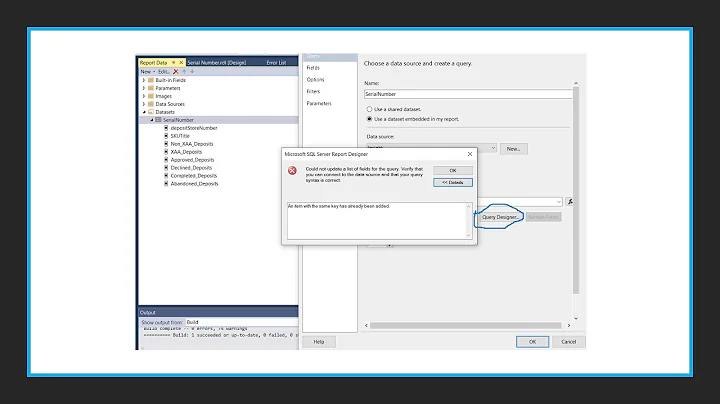Collapse the Datasets tree node
Viewport: 720px width, 404px height.
(x=144, y=111)
